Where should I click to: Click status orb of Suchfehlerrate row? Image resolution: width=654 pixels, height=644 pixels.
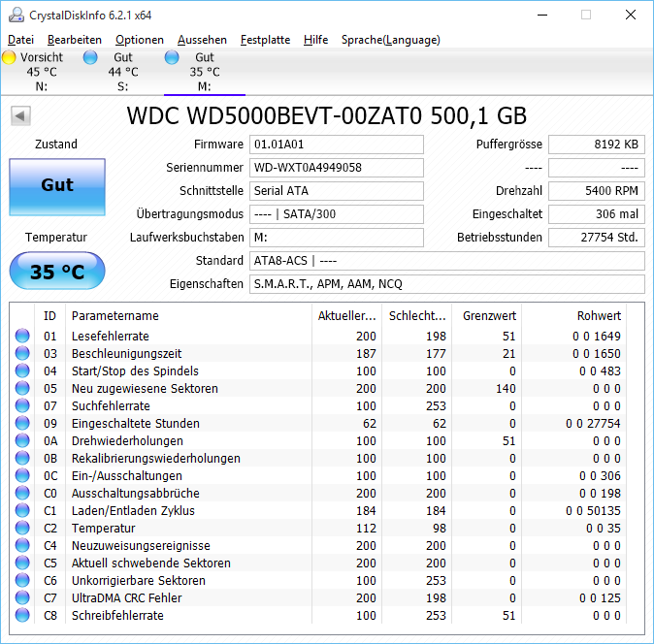click(22, 405)
